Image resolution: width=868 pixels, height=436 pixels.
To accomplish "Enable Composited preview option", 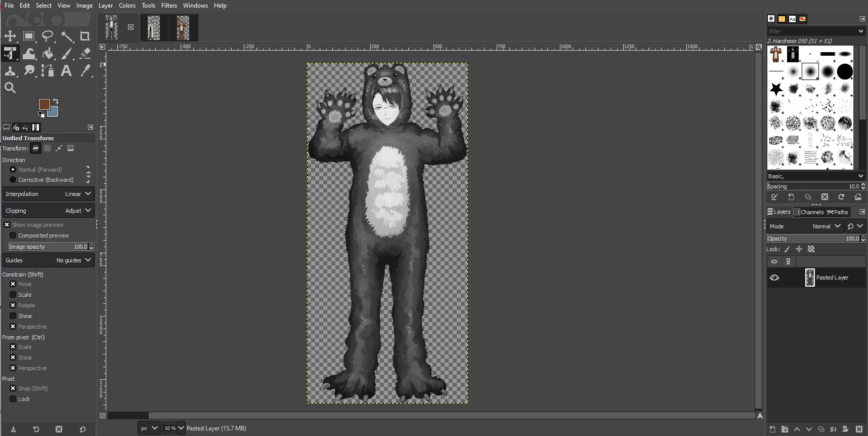I will click(x=13, y=235).
